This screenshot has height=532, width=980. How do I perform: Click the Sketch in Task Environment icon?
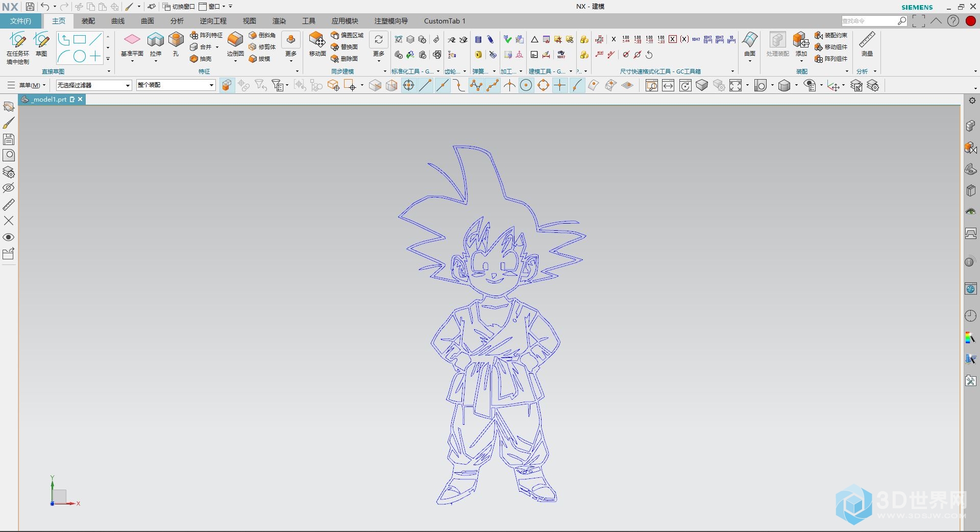pyautogui.click(x=18, y=41)
